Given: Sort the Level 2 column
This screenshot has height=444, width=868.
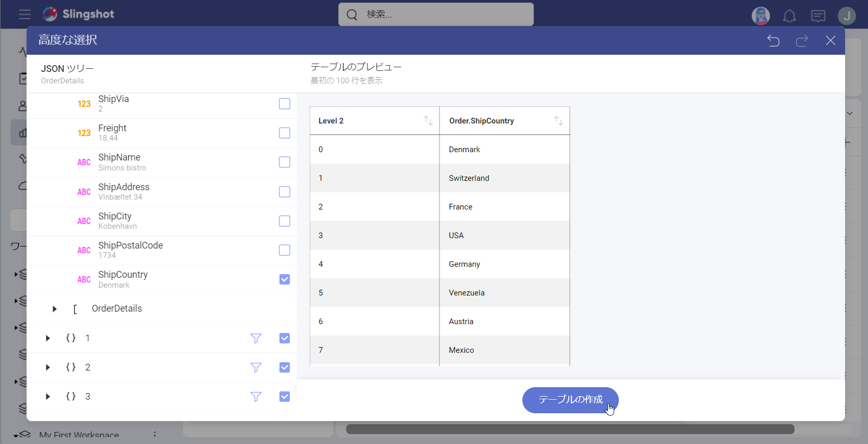Looking at the screenshot, I should point(428,121).
